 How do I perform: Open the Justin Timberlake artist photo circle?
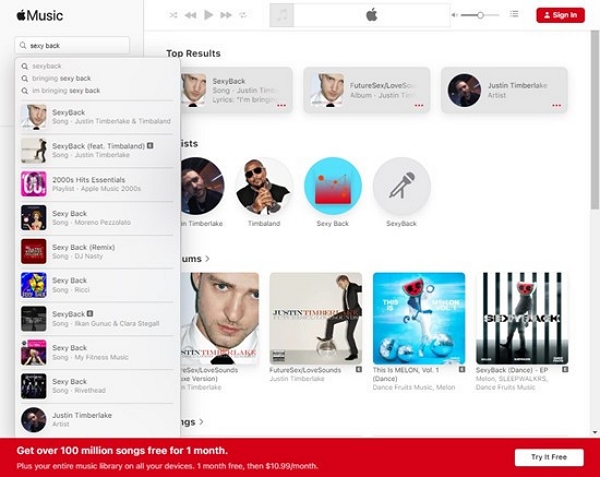click(202, 186)
